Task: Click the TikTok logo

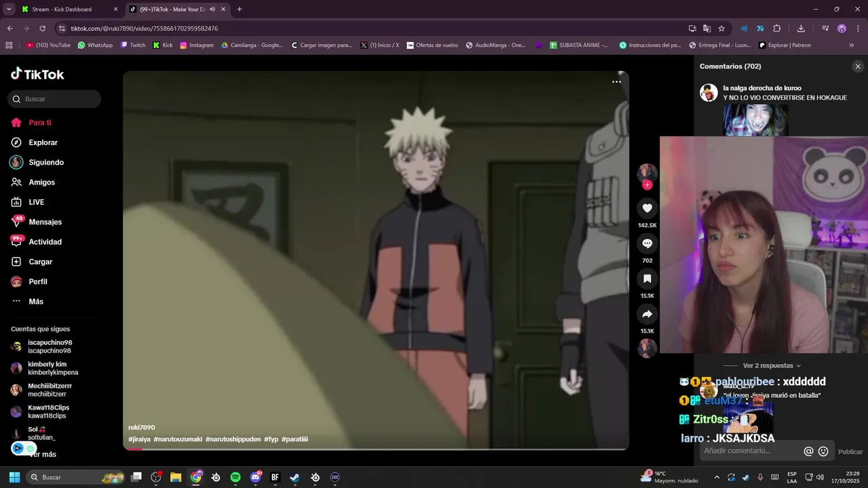Action: [x=38, y=74]
